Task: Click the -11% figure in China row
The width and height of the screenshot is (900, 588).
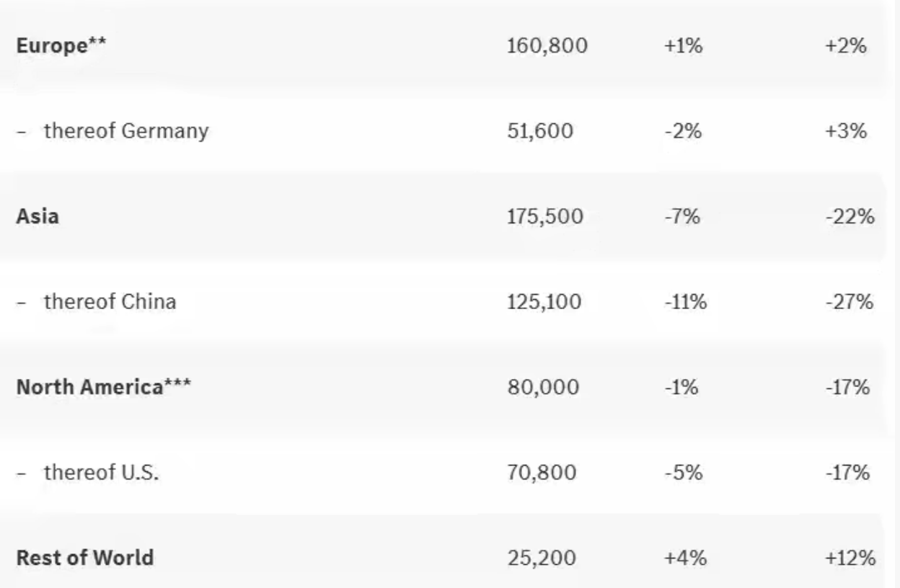Action: point(685,302)
